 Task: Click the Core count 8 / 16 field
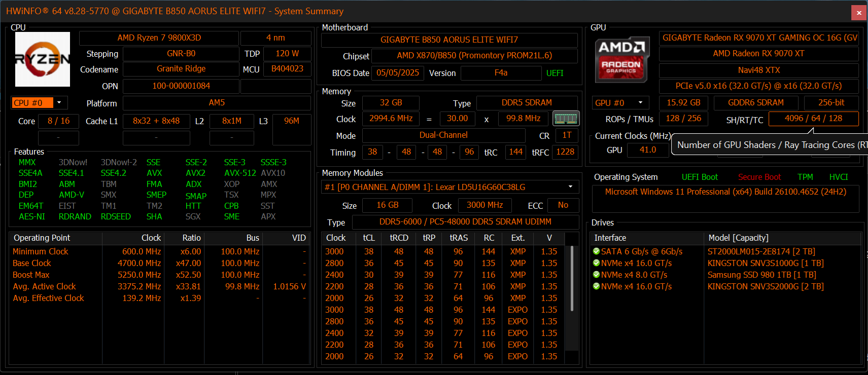coord(59,121)
